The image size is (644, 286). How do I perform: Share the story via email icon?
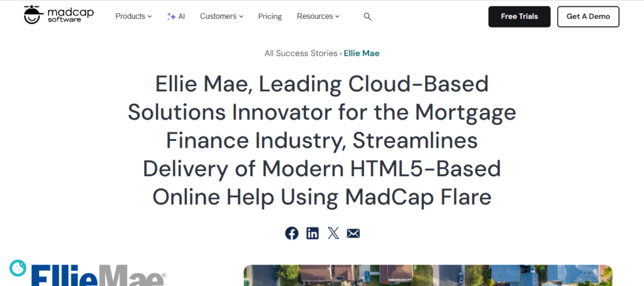tap(353, 233)
